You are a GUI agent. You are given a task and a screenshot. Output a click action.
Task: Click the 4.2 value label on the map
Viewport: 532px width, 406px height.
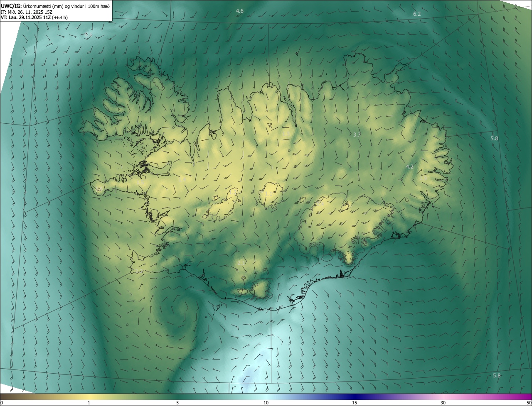point(410,167)
